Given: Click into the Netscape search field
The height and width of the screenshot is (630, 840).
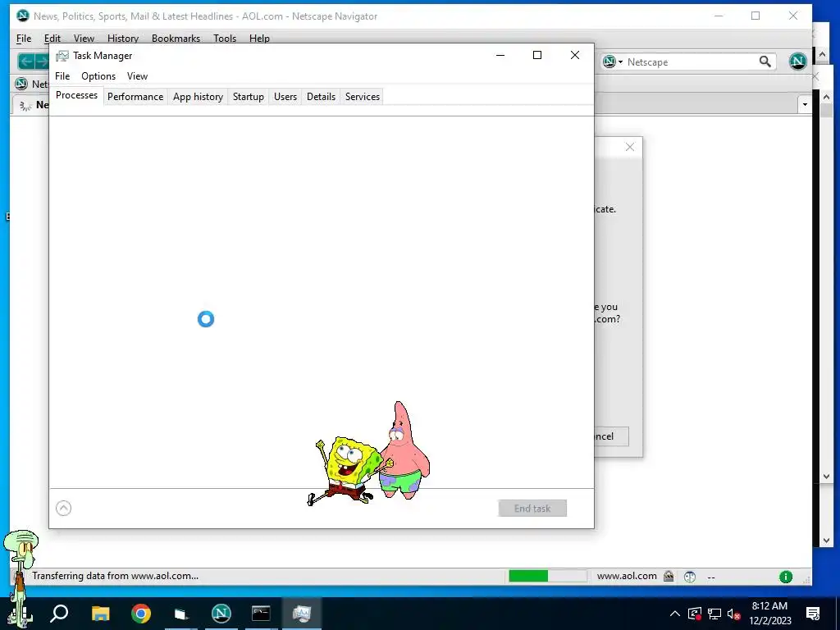Looking at the screenshot, I should (x=691, y=62).
